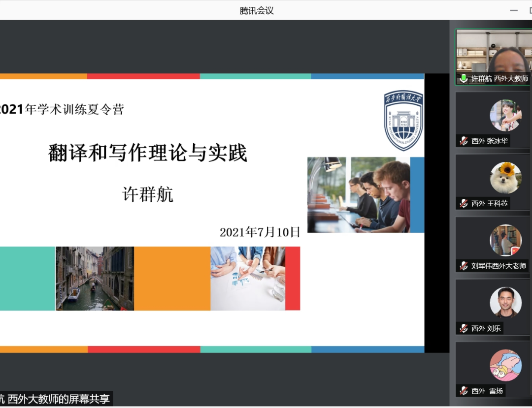Click the students studying photo on slide
The width and height of the screenshot is (532, 408).
359,195
